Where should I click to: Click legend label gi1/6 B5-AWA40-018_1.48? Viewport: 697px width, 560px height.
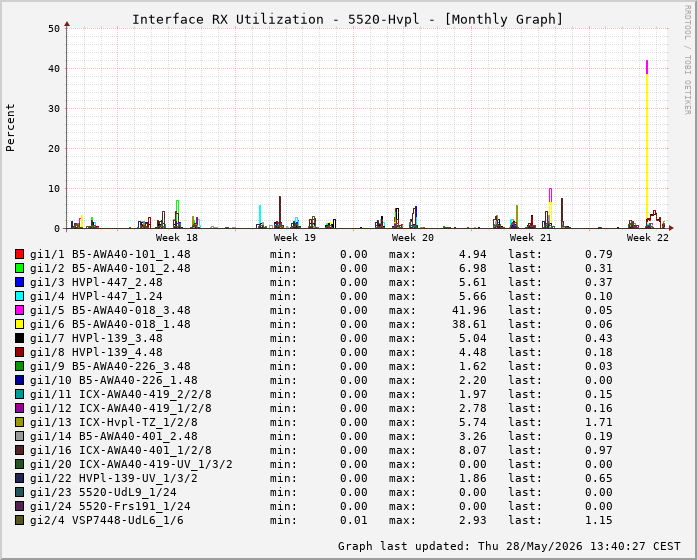110,324
